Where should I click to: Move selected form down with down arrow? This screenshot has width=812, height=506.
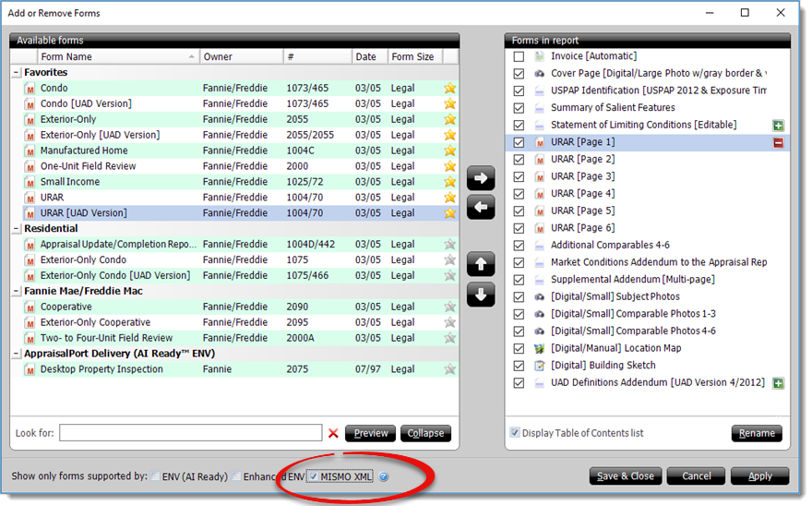click(x=481, y=295)
